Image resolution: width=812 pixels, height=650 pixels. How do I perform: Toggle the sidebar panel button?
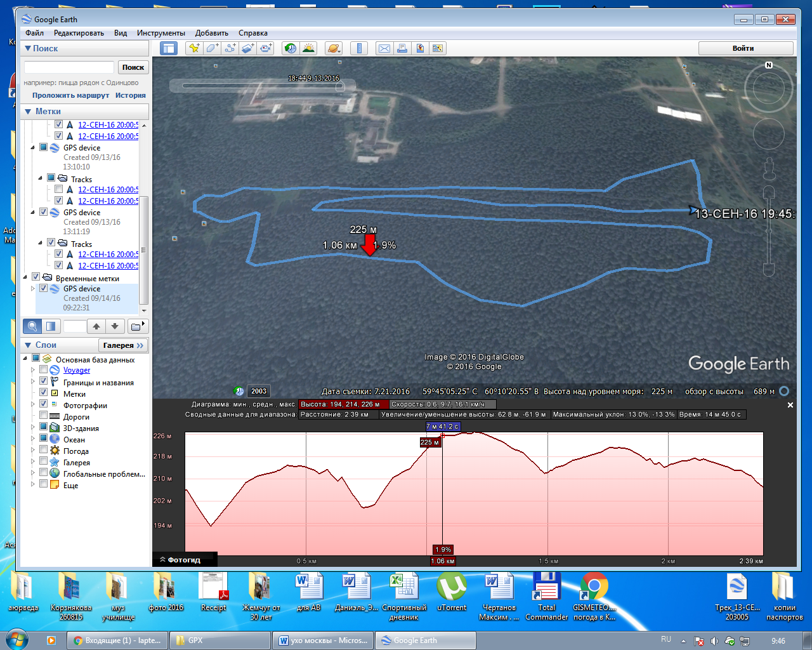(168, 48)
